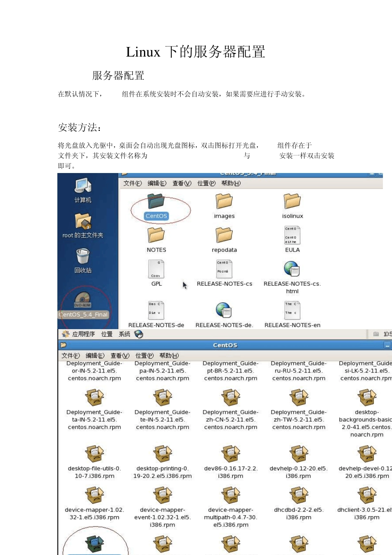This screenshot has width=392, height=555.
Task: Select desktop-file-utils rpm package icon
Action: (x=94, y=454)
